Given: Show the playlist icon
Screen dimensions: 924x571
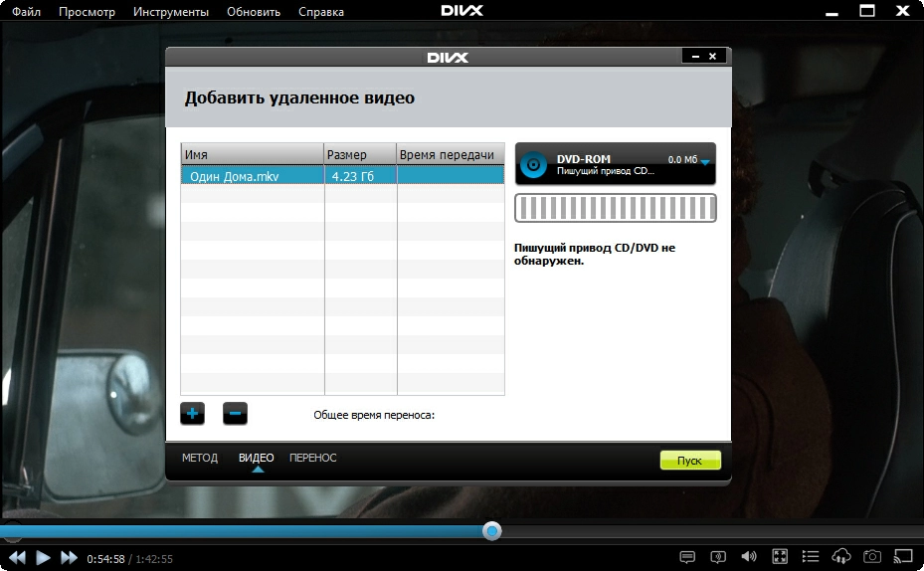Looking at the screenshot, I should tap(811, 557).
